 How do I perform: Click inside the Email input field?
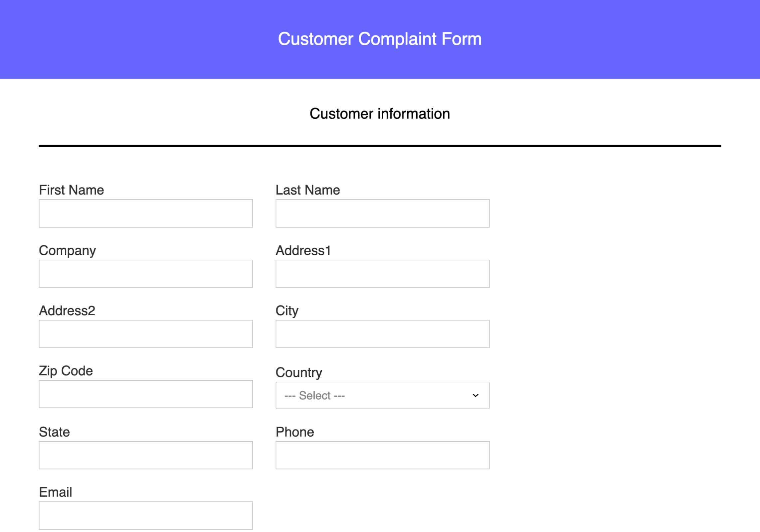[x=145, y=515]
